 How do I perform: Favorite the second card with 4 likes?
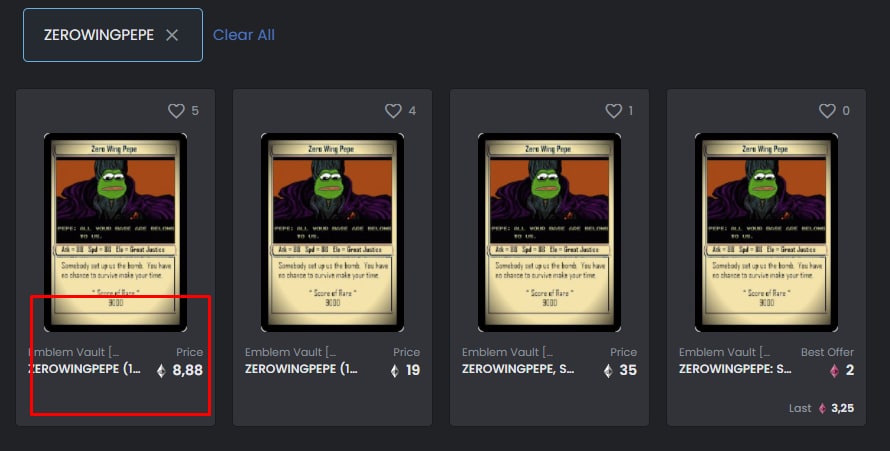(x=393, y=111)
